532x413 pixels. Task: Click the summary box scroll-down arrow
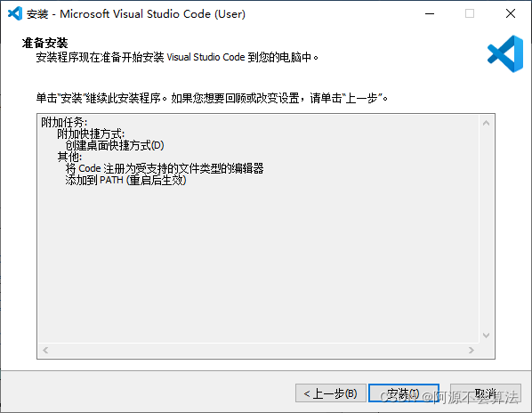tap(487, 336)
